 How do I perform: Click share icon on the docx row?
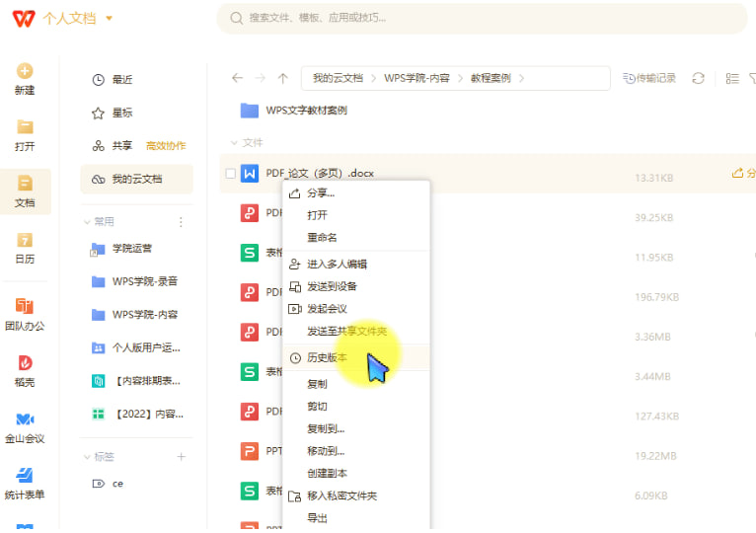click(x=737, y=173)
